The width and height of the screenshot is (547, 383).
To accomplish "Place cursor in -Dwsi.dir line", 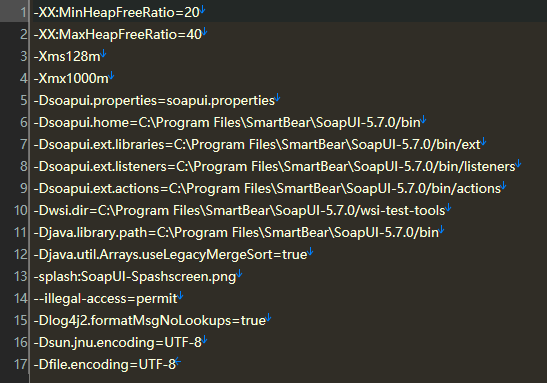I will pos(240,210).
